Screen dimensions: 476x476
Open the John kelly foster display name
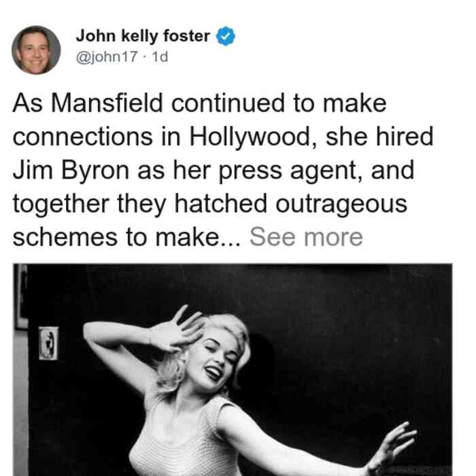(x=143, y=36)
